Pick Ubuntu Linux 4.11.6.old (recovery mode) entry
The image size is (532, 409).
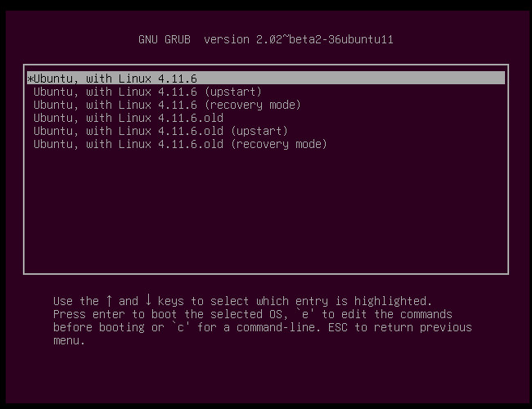click(180, 144)
